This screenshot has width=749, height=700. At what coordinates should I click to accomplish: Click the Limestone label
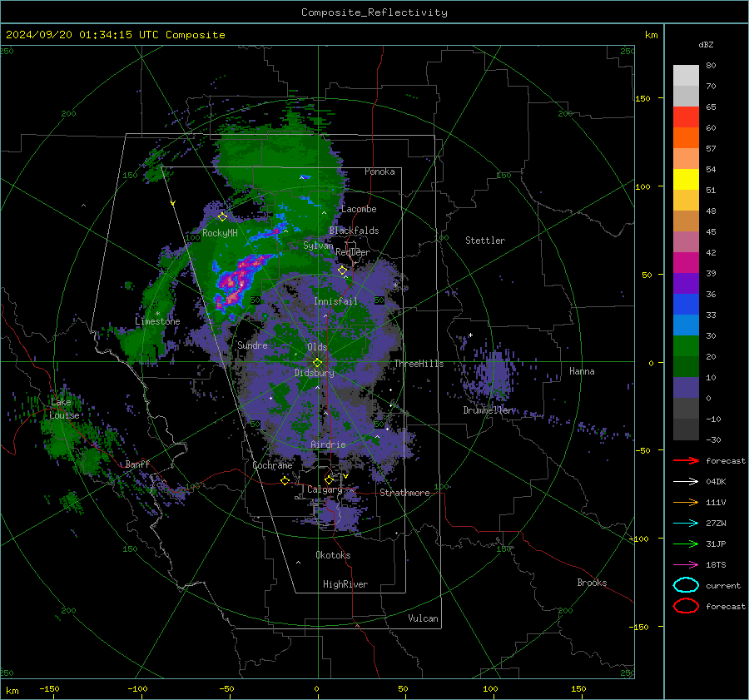click(x=157, y=321)
